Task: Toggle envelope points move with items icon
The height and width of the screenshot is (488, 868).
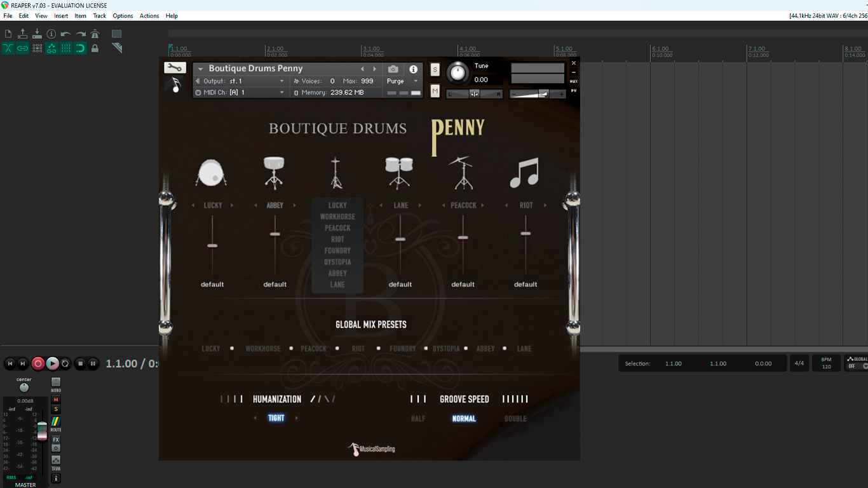Action: [51, 48]
